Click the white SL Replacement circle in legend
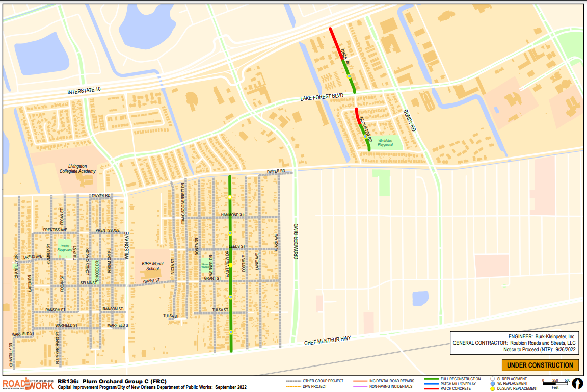The image size is (587, 392). click(493, 379)
